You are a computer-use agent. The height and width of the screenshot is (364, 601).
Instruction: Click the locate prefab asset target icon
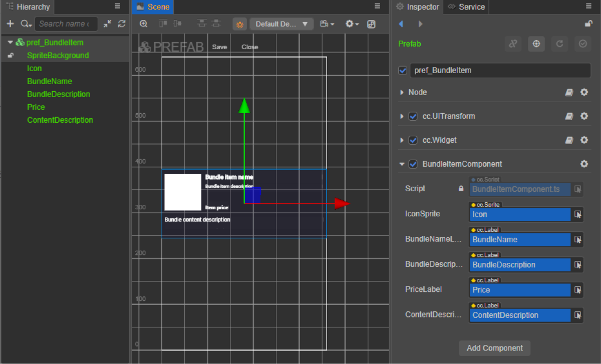536,44
